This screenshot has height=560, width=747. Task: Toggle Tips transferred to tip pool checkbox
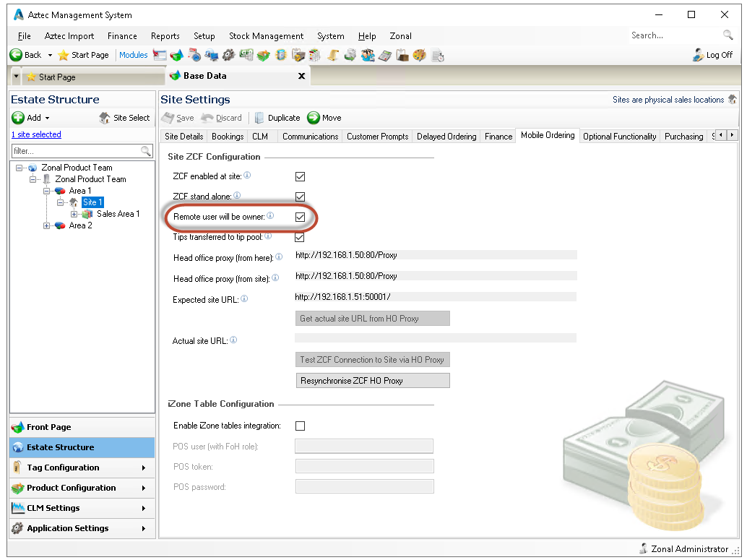(300, 237)
